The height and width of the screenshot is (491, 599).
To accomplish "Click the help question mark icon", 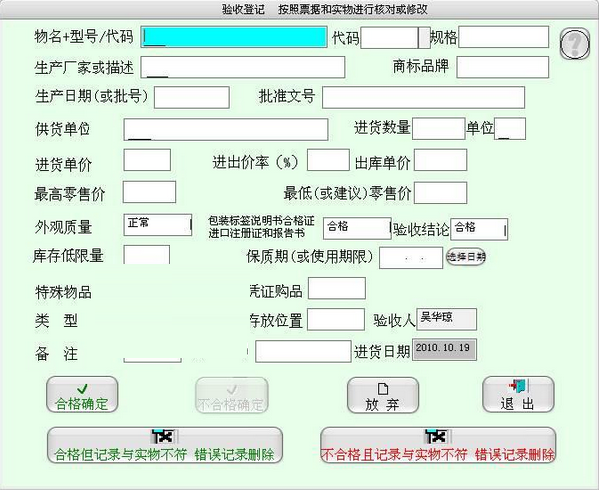I will (575, 44).
